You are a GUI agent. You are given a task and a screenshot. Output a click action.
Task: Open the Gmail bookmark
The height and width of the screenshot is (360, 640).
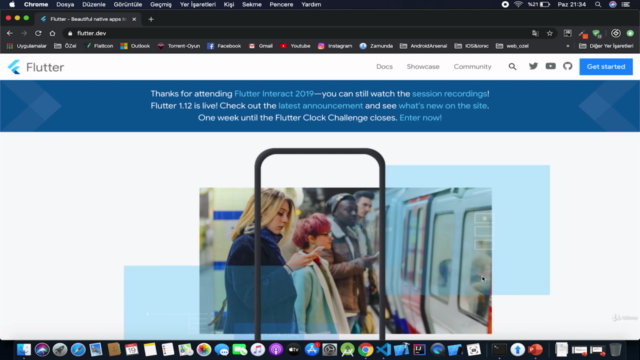pyautogui.click(x=260, y=46)
